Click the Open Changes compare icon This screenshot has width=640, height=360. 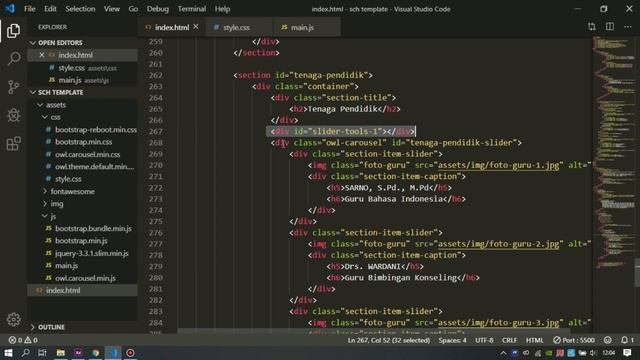[591, 27]
